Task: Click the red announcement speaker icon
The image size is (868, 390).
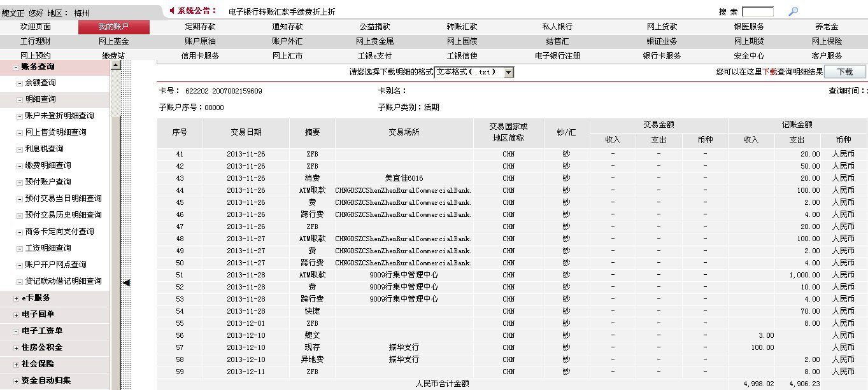Action: 172,11
